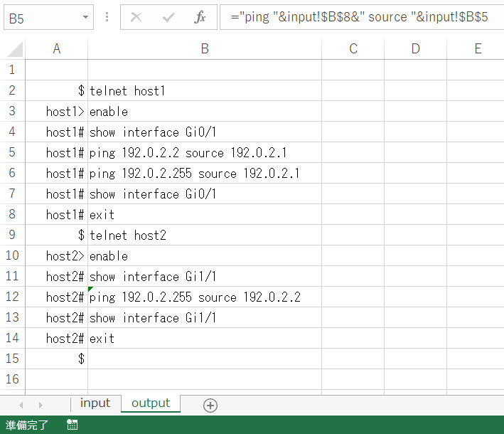This screenshot has width=504, height=434.
Task: Open the Name Box dropdown arrow
Action: pos(85,17)
